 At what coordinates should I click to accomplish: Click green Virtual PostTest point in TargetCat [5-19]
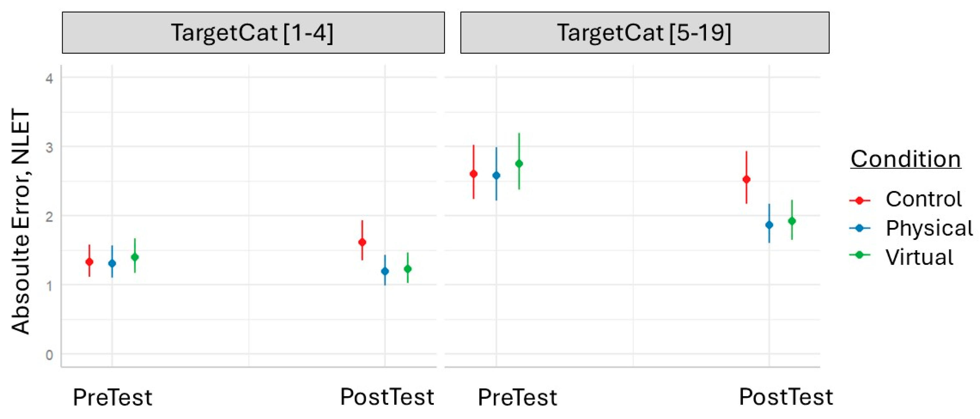tap(792, 221)
